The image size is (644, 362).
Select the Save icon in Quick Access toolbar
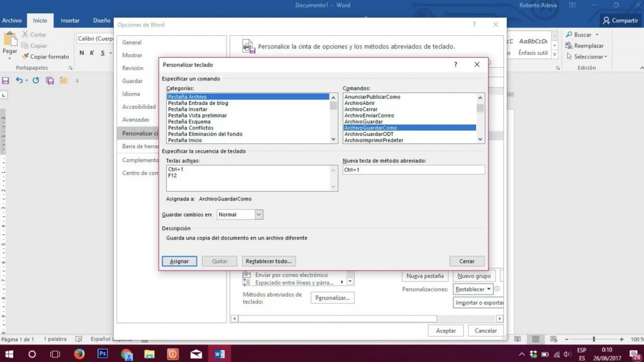6,80
